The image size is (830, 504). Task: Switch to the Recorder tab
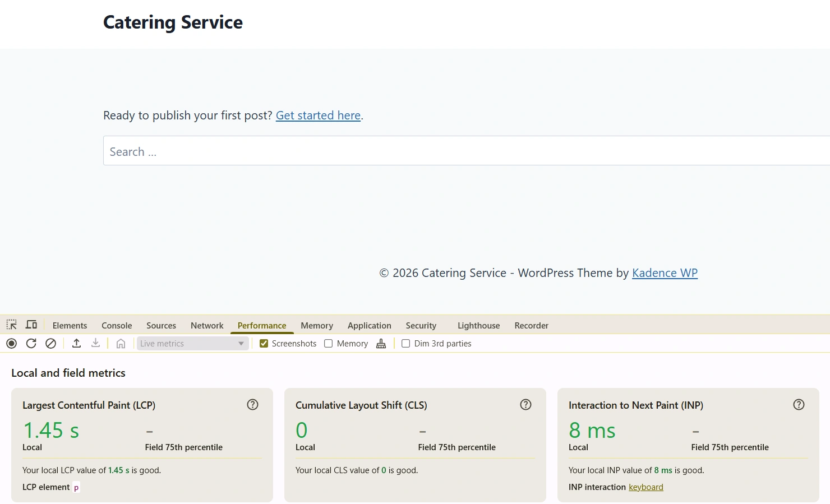tap(531, 325)
